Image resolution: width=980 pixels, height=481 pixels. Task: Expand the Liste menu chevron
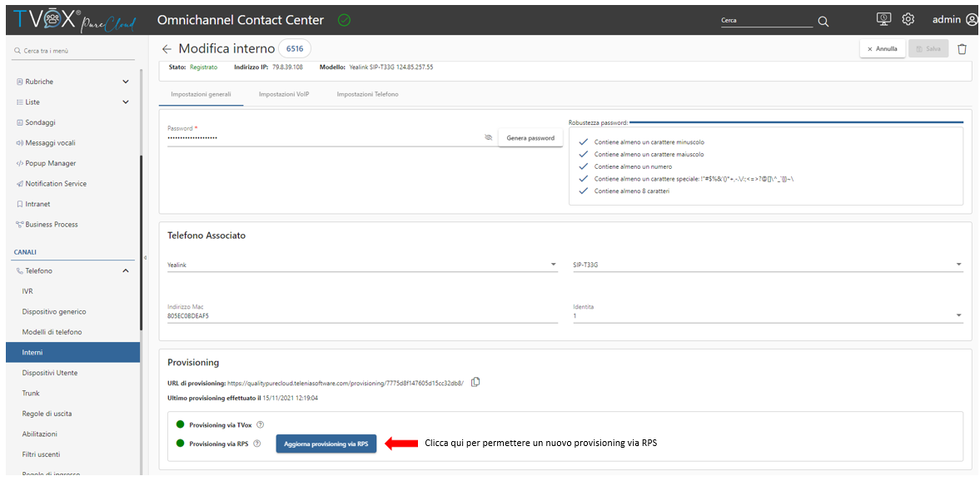[x=126, y=102]
